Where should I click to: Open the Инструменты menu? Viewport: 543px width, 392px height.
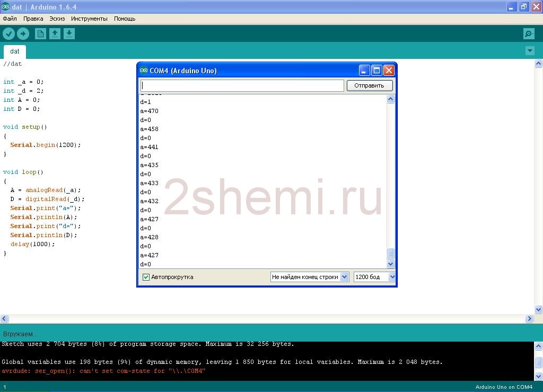89,19
